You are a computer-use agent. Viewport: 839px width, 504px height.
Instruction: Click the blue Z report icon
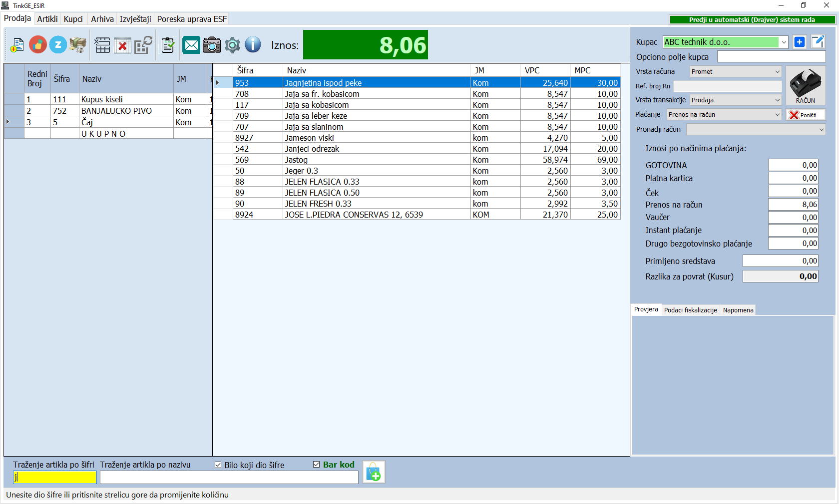pos(58,45)
